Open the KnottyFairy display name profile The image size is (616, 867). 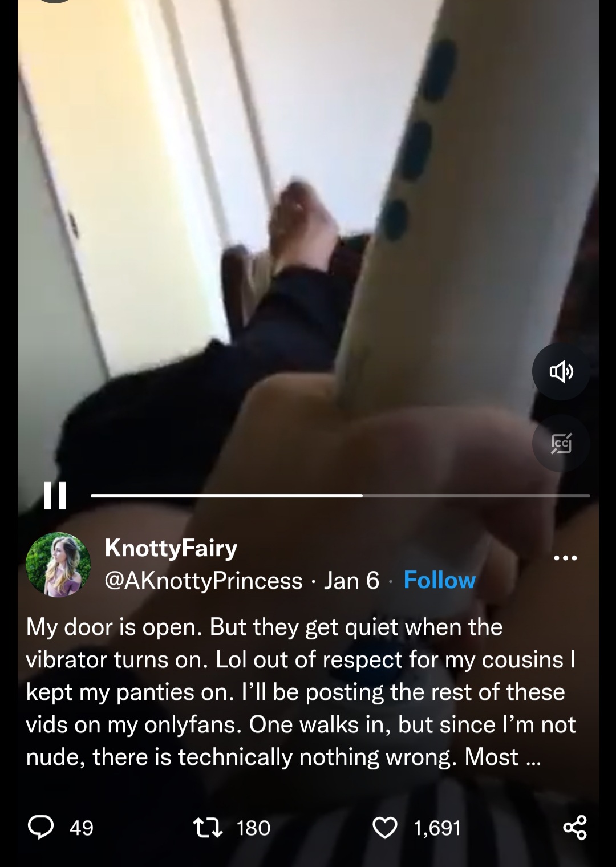point(171,548)
